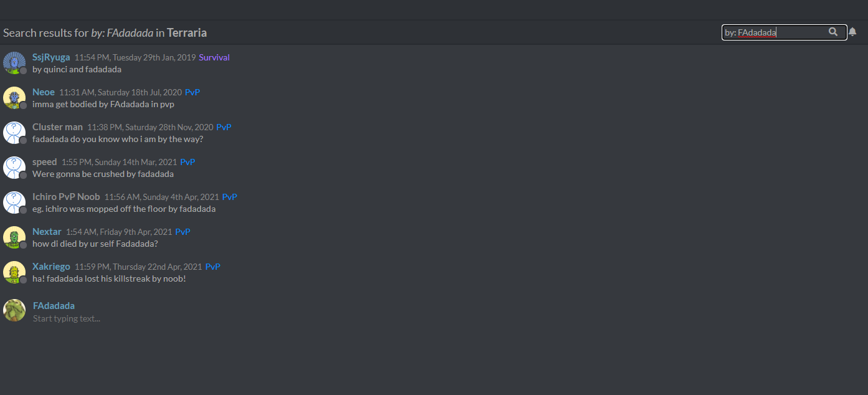Click the Xakriego username
The image size is (868, 395).
tap(51, 267)
